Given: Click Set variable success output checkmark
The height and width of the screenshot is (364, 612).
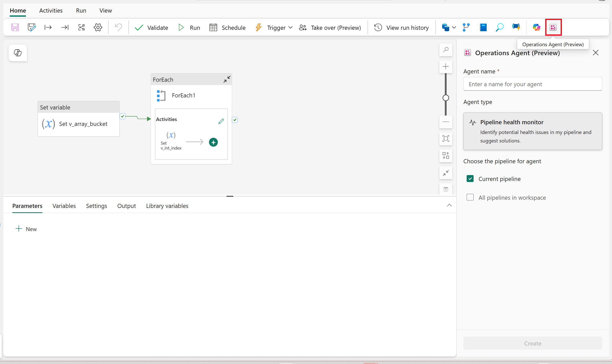Looking at the screenshot, I should [x=123, y=116].
